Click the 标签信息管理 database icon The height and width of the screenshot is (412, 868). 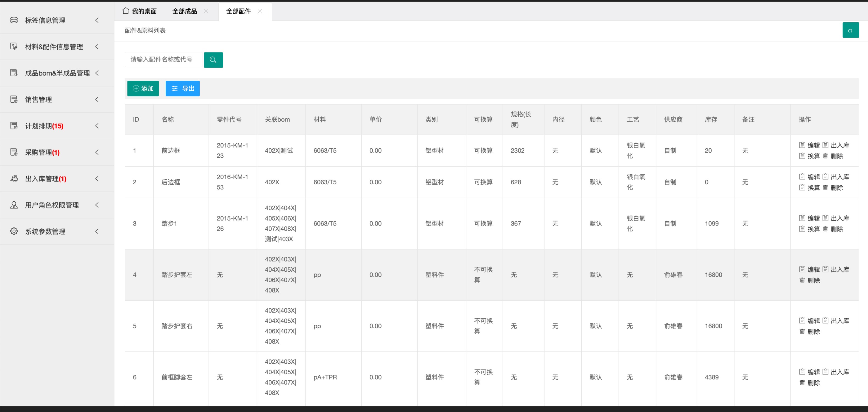tap(14, 20)
